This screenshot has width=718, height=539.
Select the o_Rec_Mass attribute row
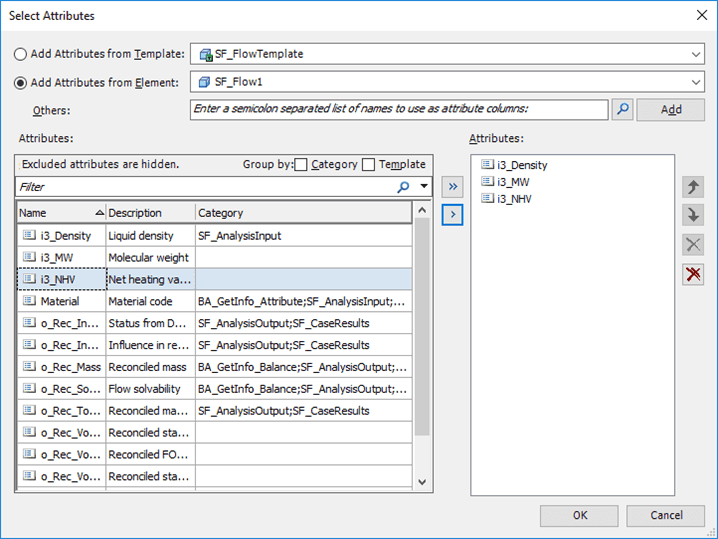click(215, 367)
